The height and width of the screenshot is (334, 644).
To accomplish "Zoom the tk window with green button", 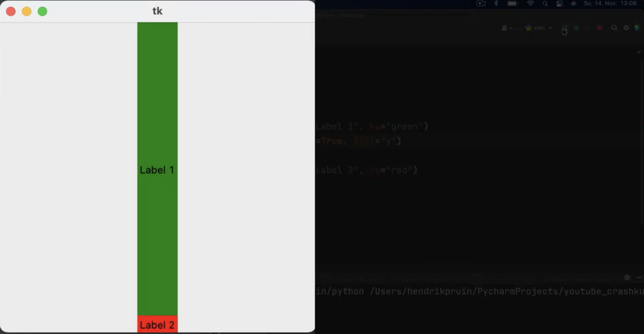I will (x=42, y=11).
